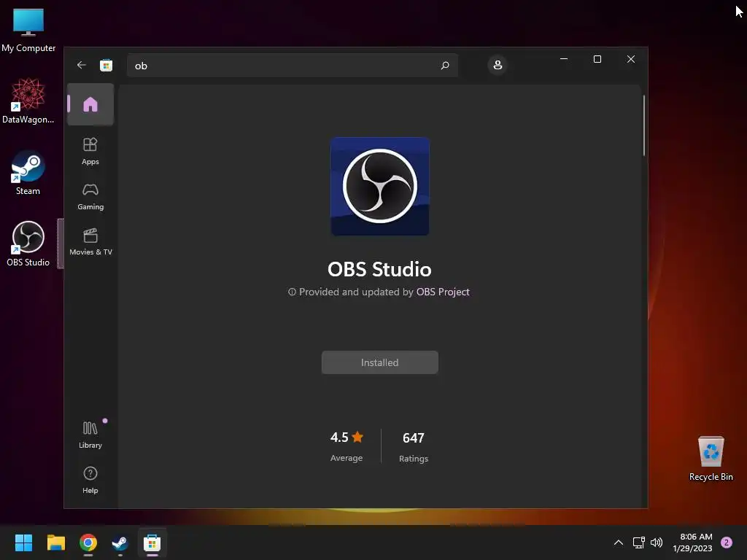The height and width of the screenshot is (560, 747).
Task: Open the Movies & TV section
Action: (90, 242)
